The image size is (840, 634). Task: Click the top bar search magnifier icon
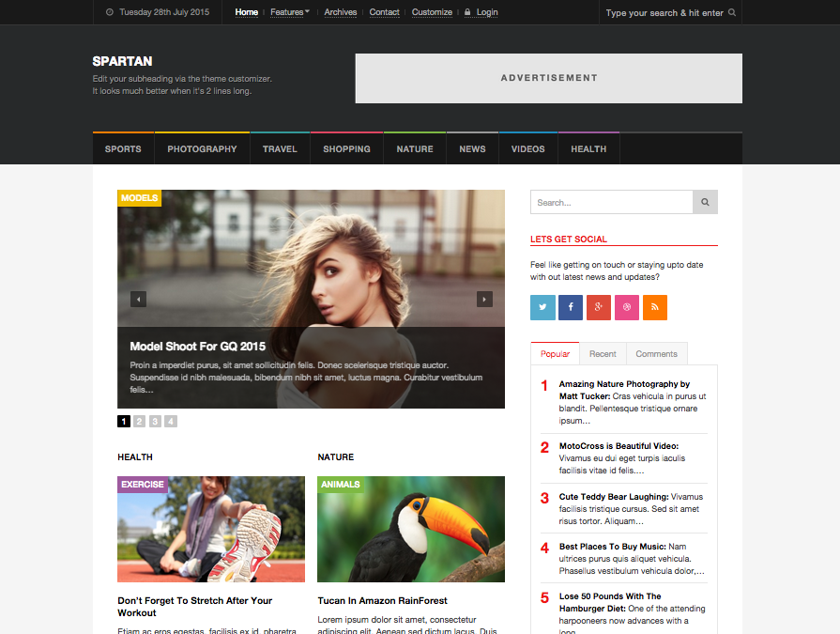coord(732,12)
